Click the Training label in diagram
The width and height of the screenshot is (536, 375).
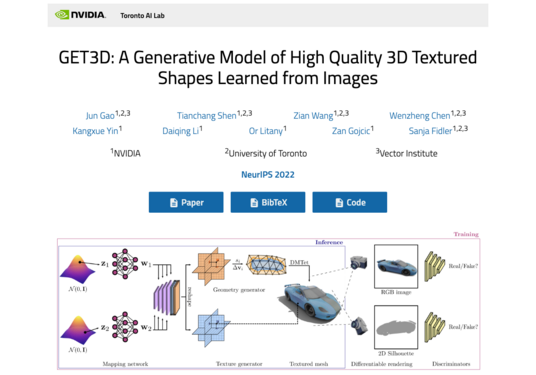[466, 234]
